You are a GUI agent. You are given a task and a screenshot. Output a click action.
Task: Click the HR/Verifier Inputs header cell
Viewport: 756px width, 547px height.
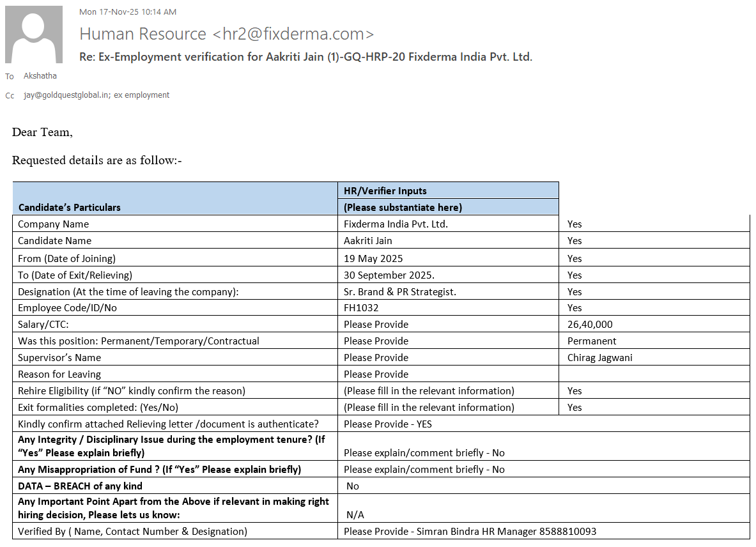pyautogui.click(x=449, y=190)
